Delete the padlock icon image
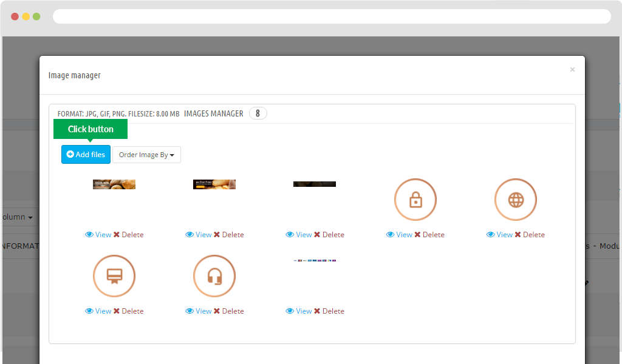 click(x=429, y=235)
